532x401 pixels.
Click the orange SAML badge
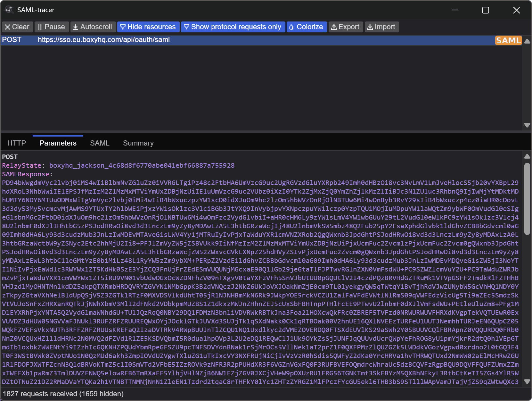point(508,40)
